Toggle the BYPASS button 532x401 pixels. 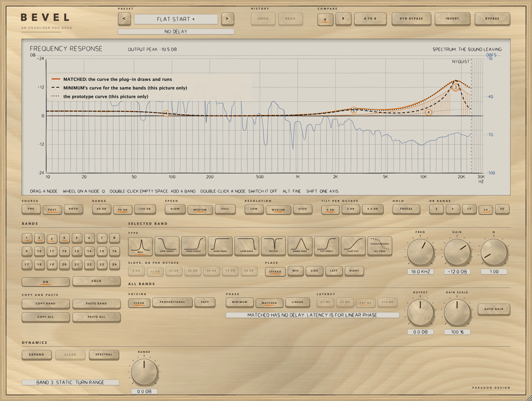point(492,19)
